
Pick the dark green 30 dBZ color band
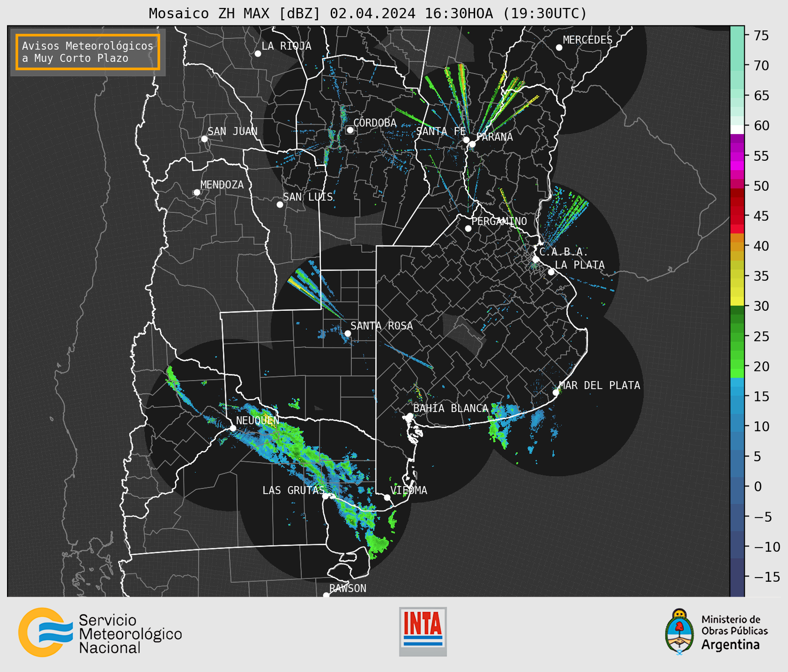click(x=737, y=310)
